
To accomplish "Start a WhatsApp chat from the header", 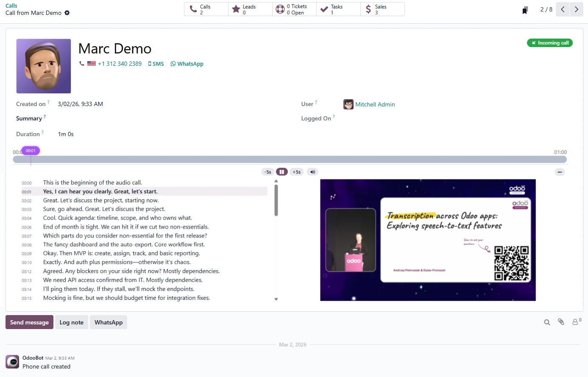I will 187,64.
